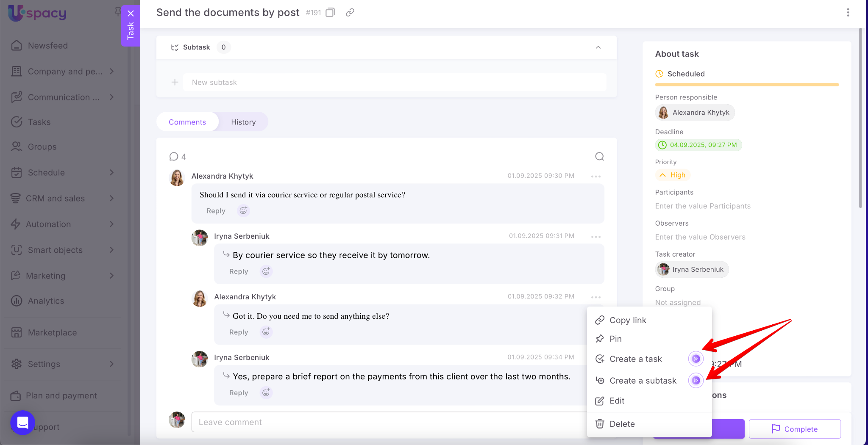
Task: Select Pin from the context menu
Action: 615,339
